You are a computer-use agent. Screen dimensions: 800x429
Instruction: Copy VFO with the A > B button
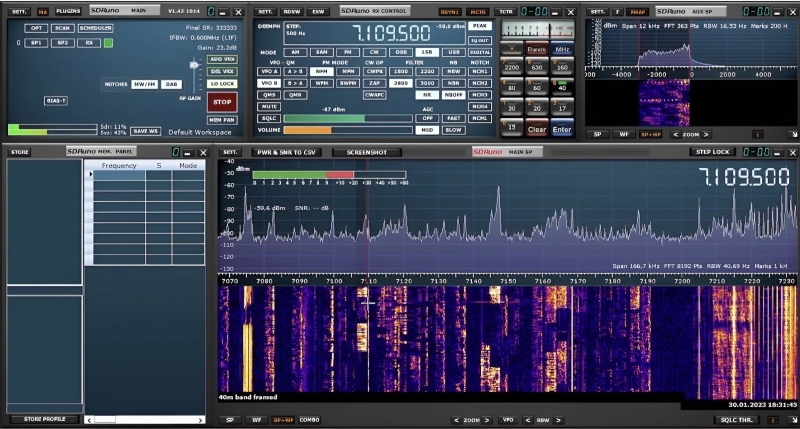click(295, 71)
